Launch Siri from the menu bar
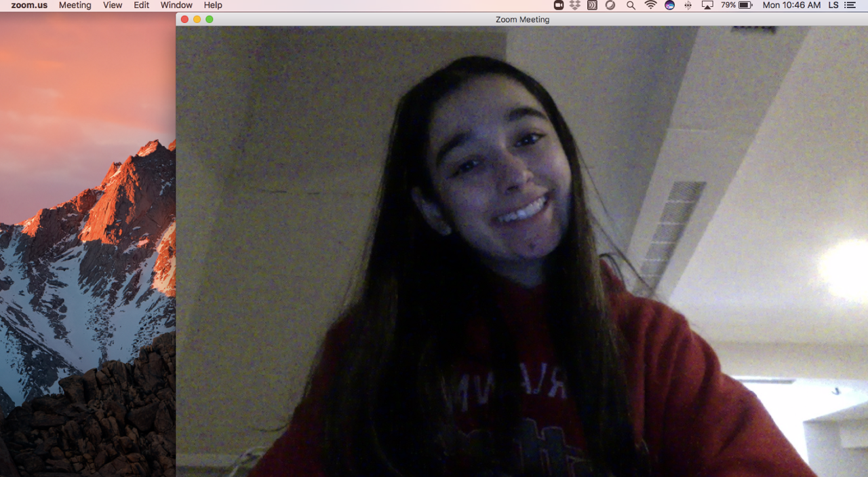The image size is (868, 477). [670, 5]
